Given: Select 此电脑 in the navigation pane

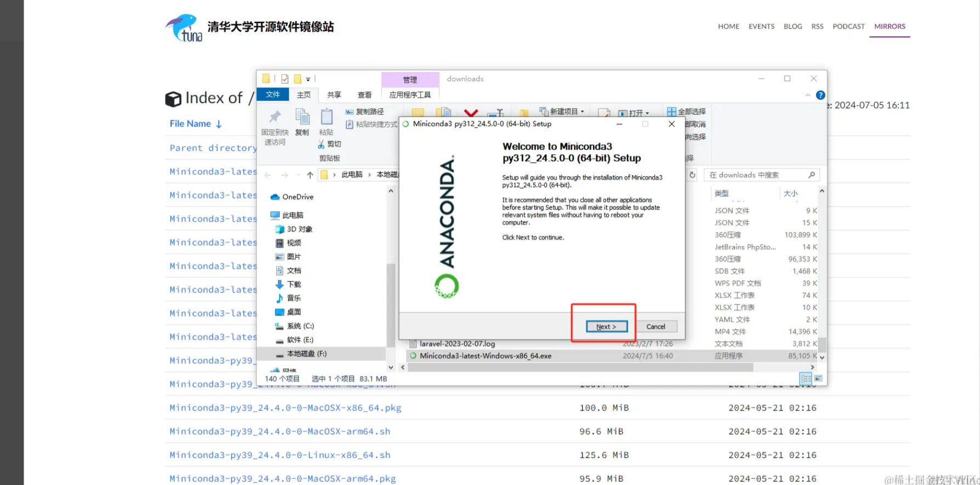Looking at the screenshot, I should (293, 215).
